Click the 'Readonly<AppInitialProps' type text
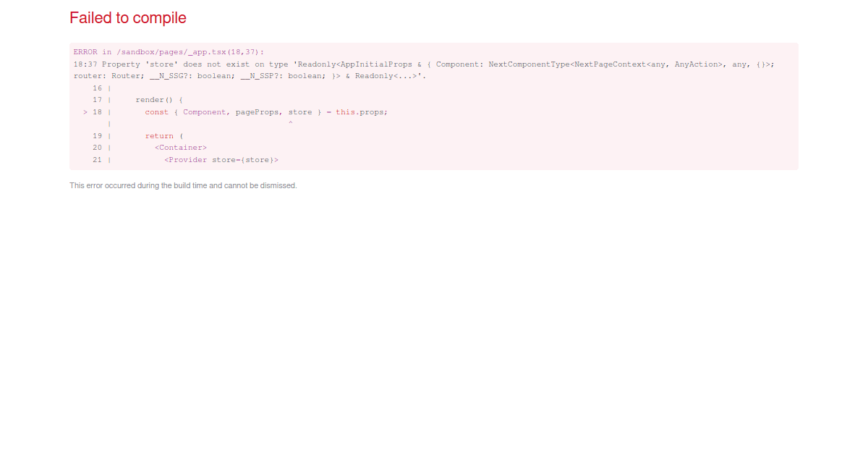The width and height of the screenshot is (868, 456). coord(341,64)
